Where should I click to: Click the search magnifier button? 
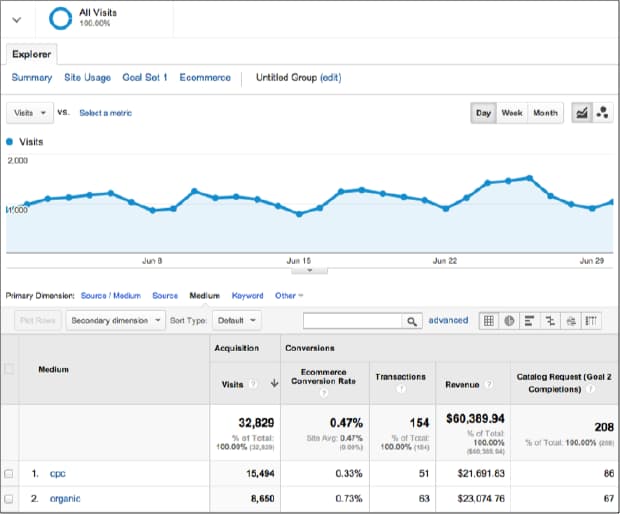(411, 321)
